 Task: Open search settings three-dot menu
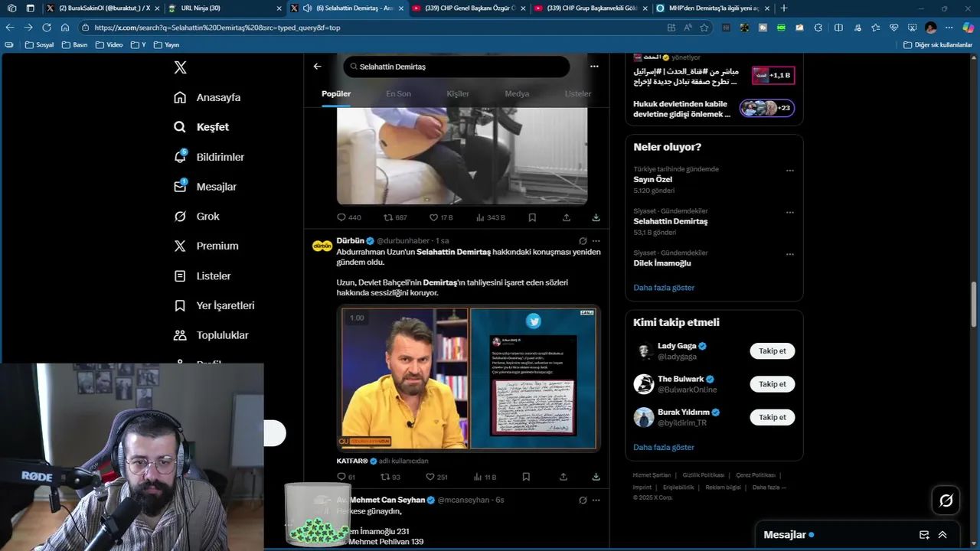[x=594, y=67]
